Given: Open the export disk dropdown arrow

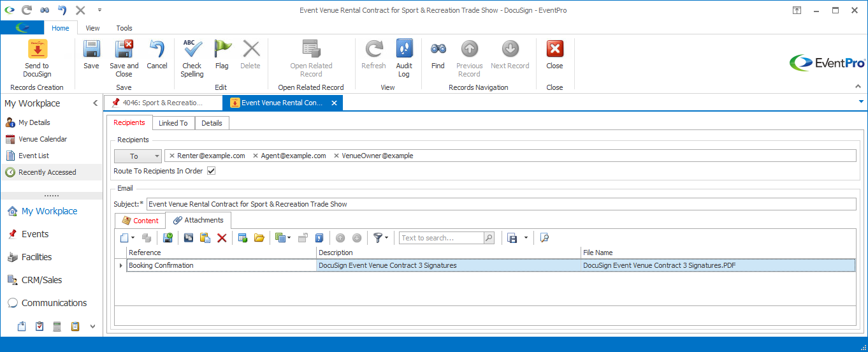Looking at the screenshot, I should pos(526,238).
